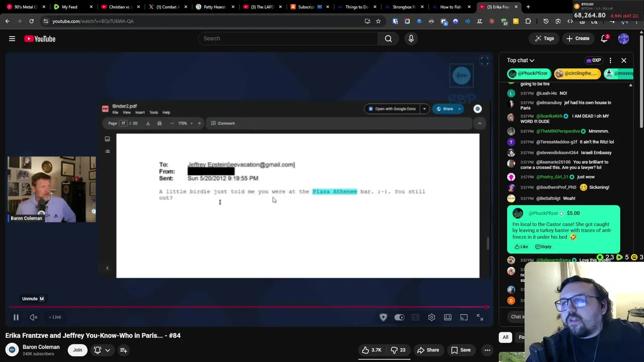Like the video with 3.7K likes

coord(371,350)
